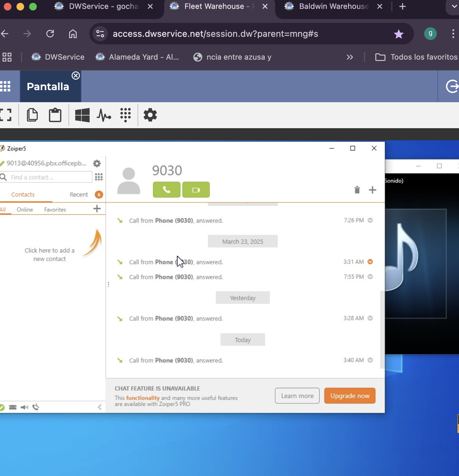Select the Pantalla tab

click(x=48, y=86)
